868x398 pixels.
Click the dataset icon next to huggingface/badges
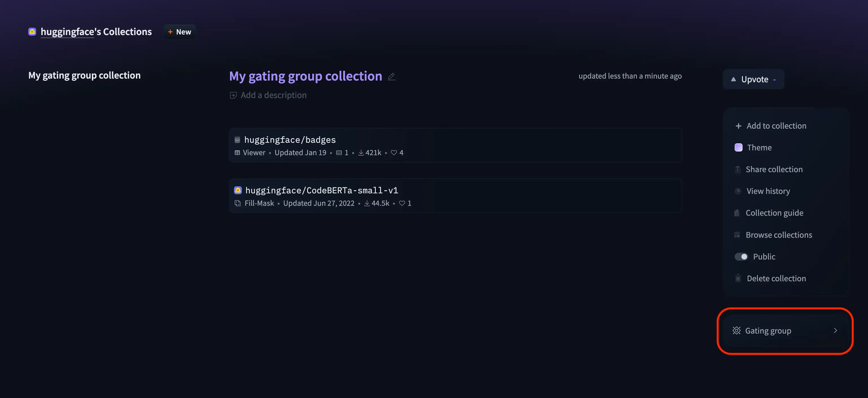(x=237, y=140)
